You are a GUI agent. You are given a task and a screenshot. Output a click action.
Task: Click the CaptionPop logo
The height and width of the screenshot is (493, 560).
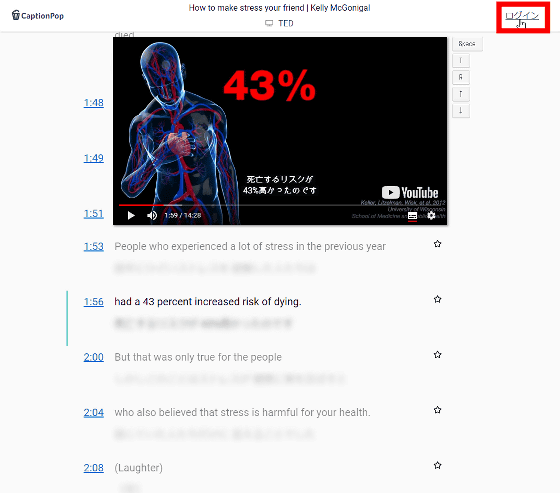point(38,15)
